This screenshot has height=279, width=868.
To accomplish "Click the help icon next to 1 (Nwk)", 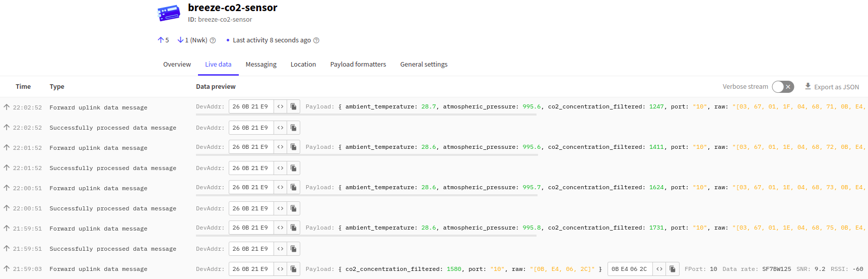I will (x=213, y=40).
